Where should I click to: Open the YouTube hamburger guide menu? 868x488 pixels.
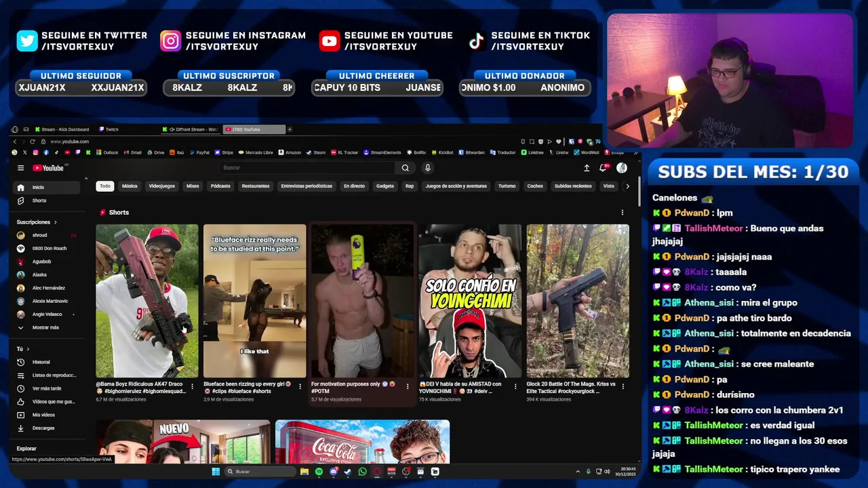21,168
